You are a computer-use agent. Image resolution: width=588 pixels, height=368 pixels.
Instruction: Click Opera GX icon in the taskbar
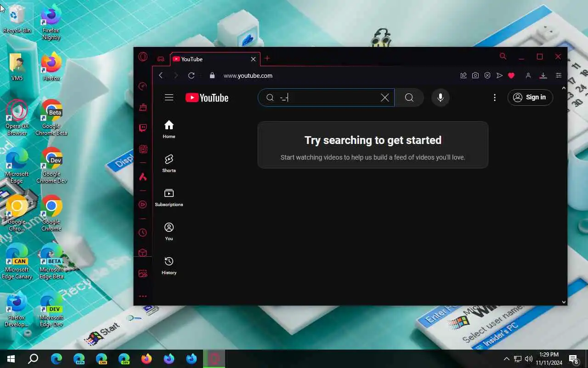(214, 359)
